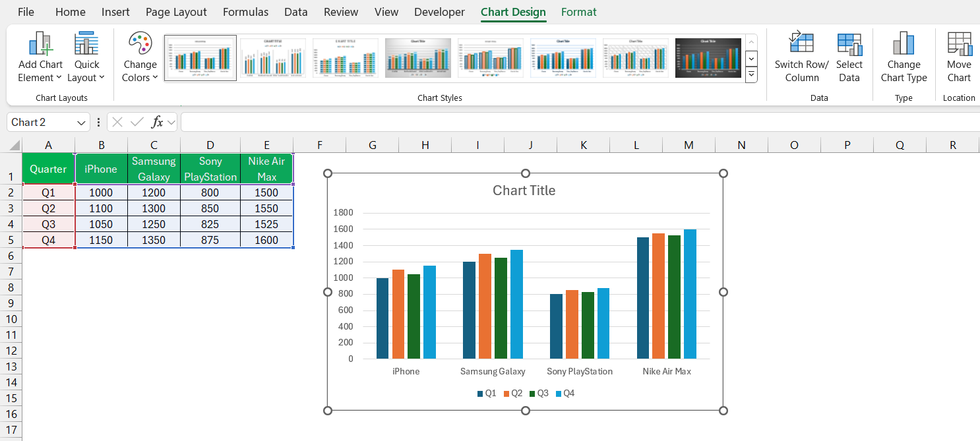Go to the Formulas tab
Viewport: 980px width, 441px height.
pos(245,12)
